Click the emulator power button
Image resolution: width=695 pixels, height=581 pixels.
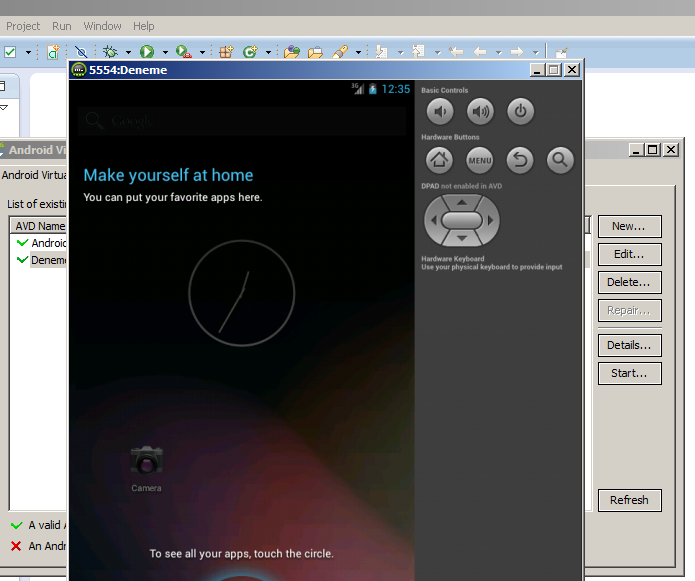520,111
